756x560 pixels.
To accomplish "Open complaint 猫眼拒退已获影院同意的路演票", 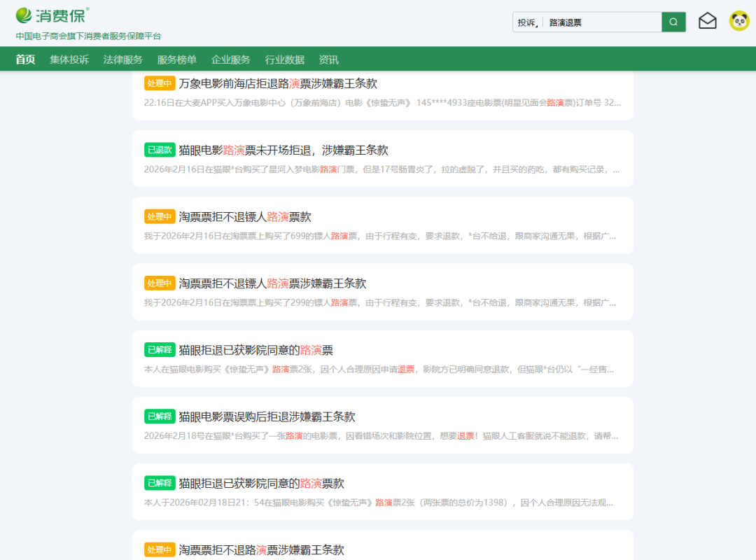I will tap(255, 350).
